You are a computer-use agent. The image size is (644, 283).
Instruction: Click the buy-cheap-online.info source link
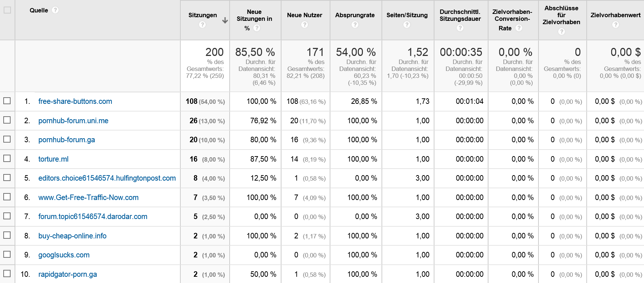[x=72, y=236]
